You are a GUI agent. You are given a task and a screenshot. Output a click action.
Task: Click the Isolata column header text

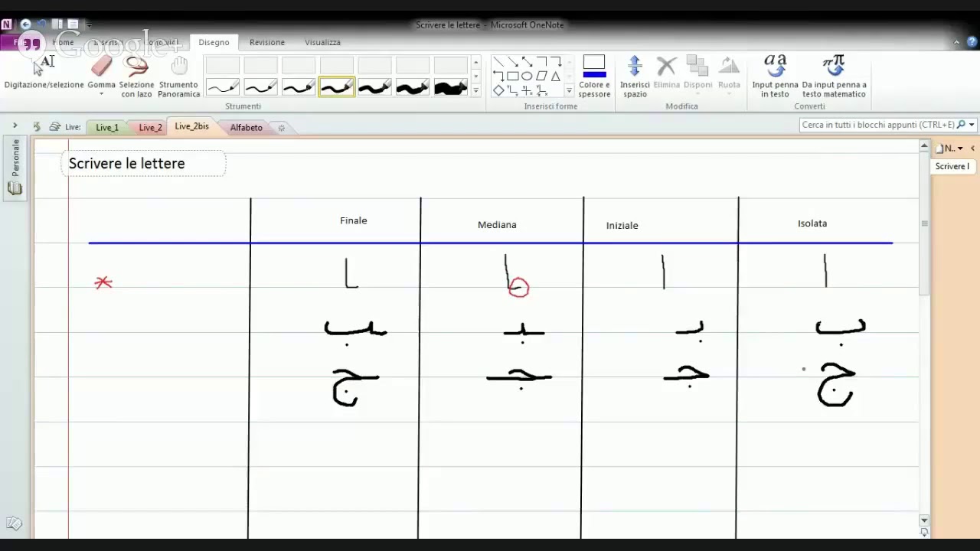pyautogui.click(x=812, y=223)
